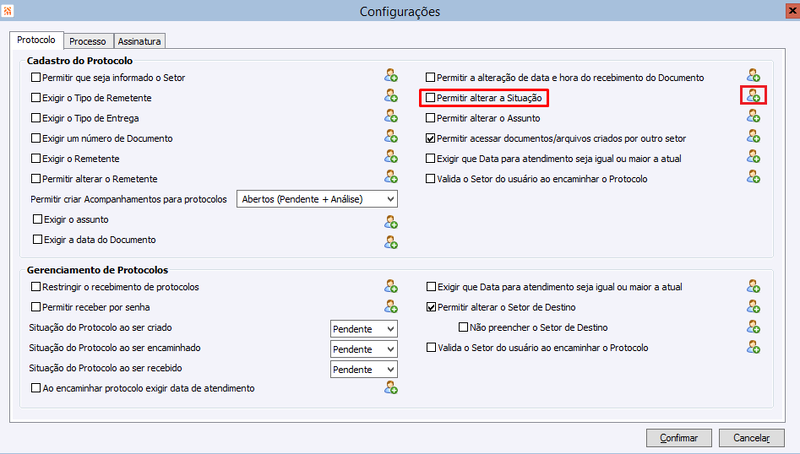Viewport: 800px width, 454px height.
Task: Tick 'Exigir um número de Documento'
Action: [36, 138]
